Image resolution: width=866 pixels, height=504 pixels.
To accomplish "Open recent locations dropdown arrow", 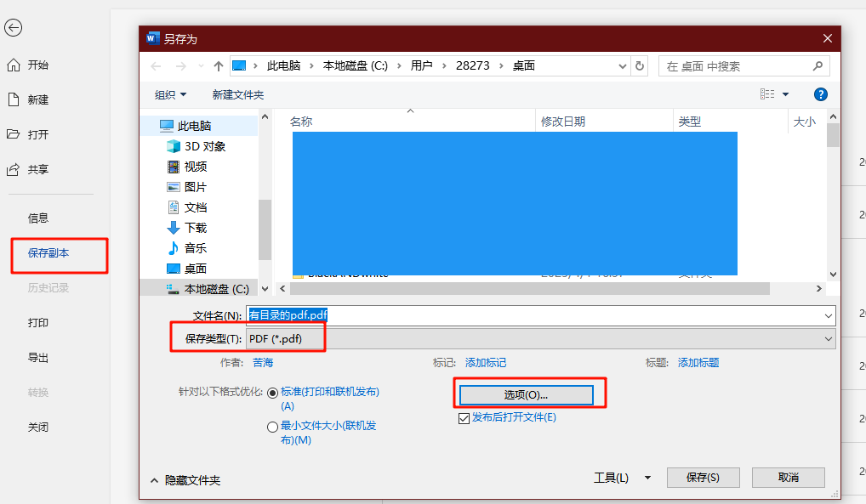I will 201,66.
